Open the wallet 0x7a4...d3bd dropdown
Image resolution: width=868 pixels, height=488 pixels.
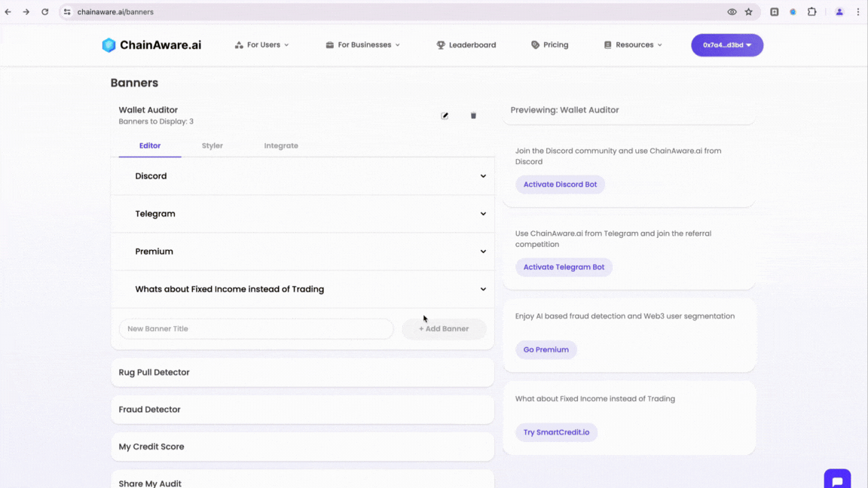(x=727, y=45)
